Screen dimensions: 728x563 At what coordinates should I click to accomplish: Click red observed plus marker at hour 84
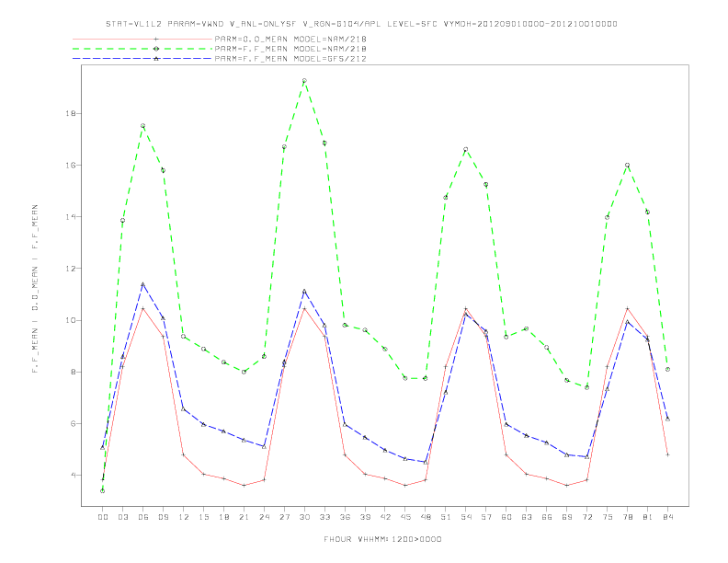pos(667,454)
